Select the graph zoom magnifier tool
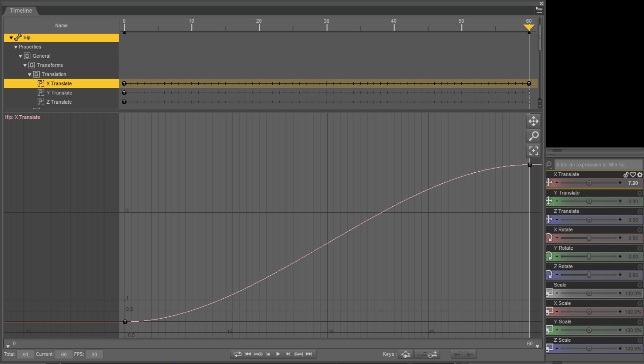Screen dimensions: 644x364 pyautogui.click(x=533, y=136)
